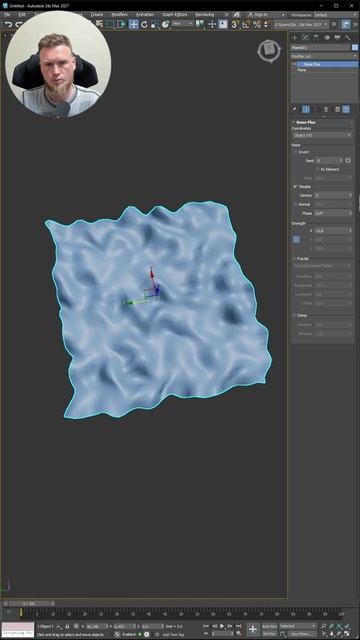
Task: Click the Plane001 object color swatch
Action: tap(355, 47)
